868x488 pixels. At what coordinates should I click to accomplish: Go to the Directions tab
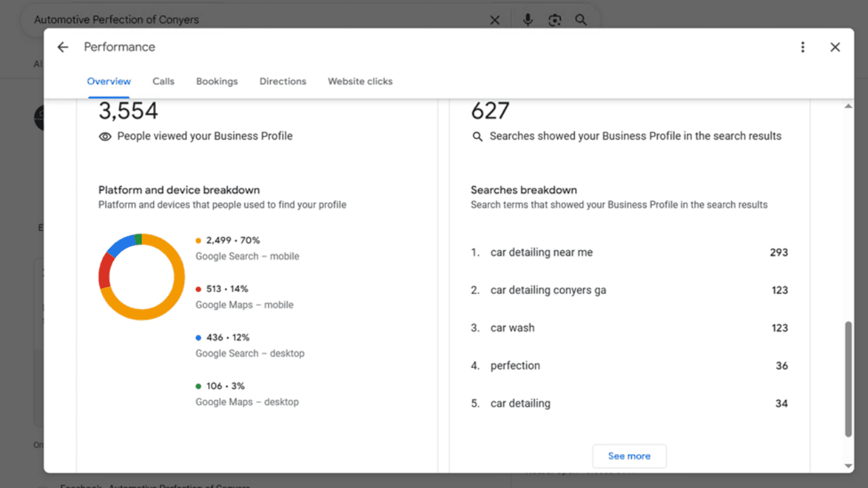coord(283,81)
